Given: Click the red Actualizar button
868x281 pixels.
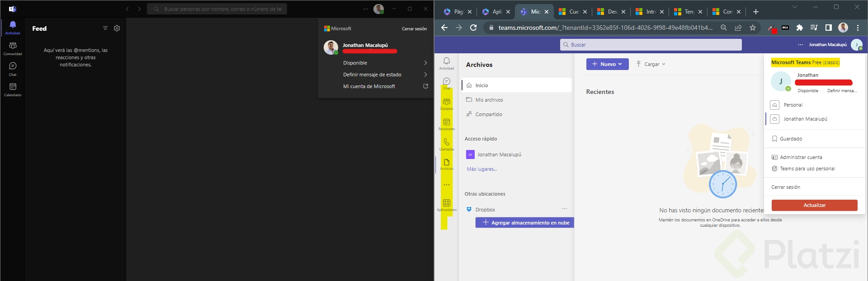Looking at the screenshot, I should 815,205.
